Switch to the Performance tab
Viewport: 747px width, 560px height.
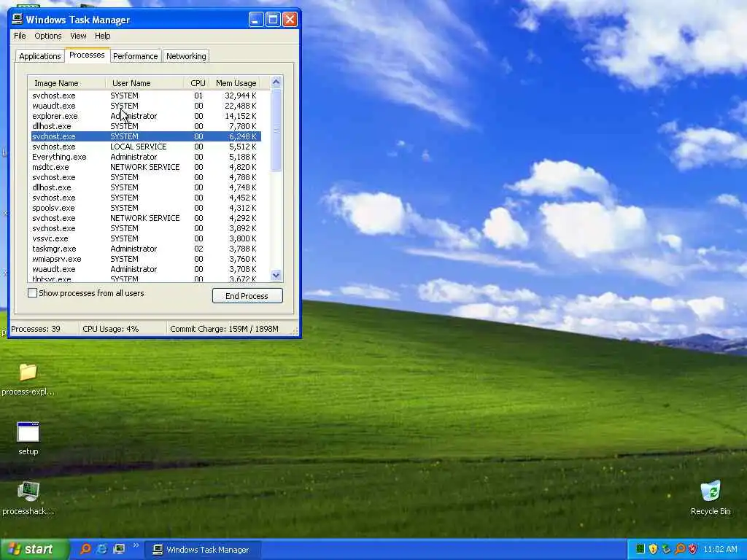click(135, 56)
